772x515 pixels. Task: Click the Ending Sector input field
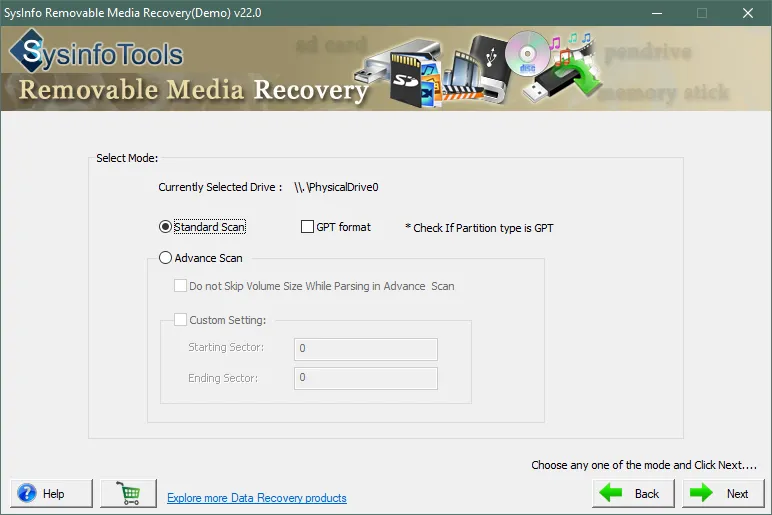365,378
